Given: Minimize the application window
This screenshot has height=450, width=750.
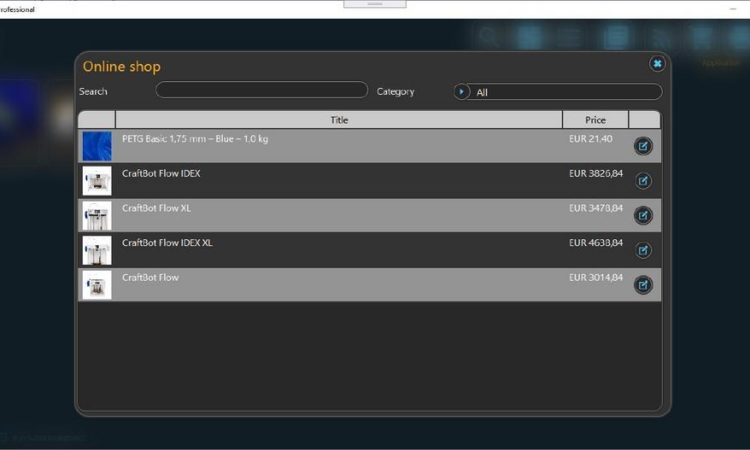Looking at the screenshot, I should pos(733,9).
